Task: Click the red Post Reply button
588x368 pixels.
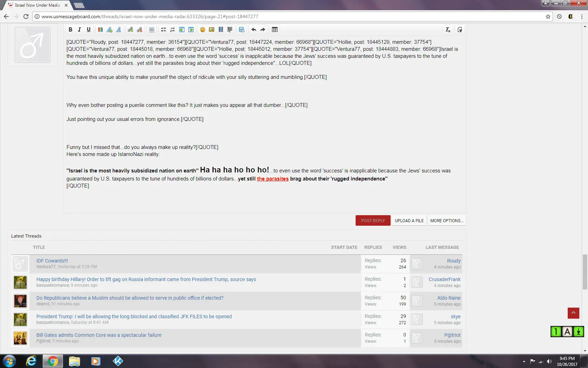Action: 373,220
